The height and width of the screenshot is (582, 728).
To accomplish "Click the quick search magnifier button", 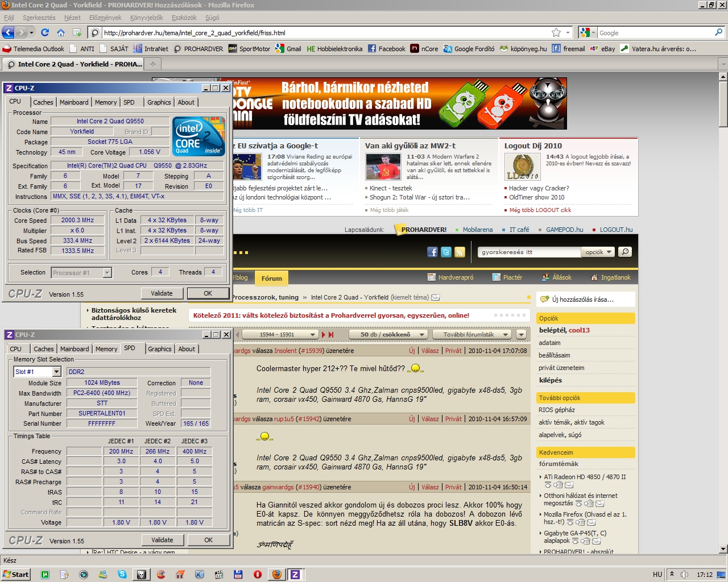I will coord(624,252).
